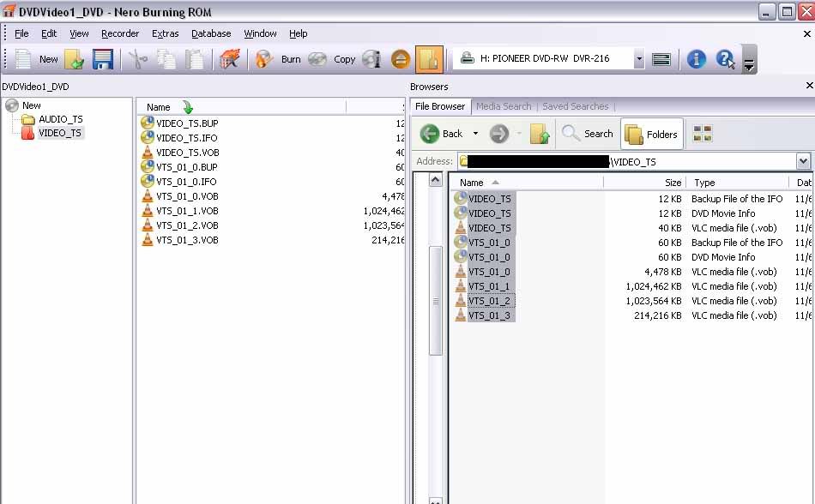Click the New text button in toolbar

click(x=48, y=59)
